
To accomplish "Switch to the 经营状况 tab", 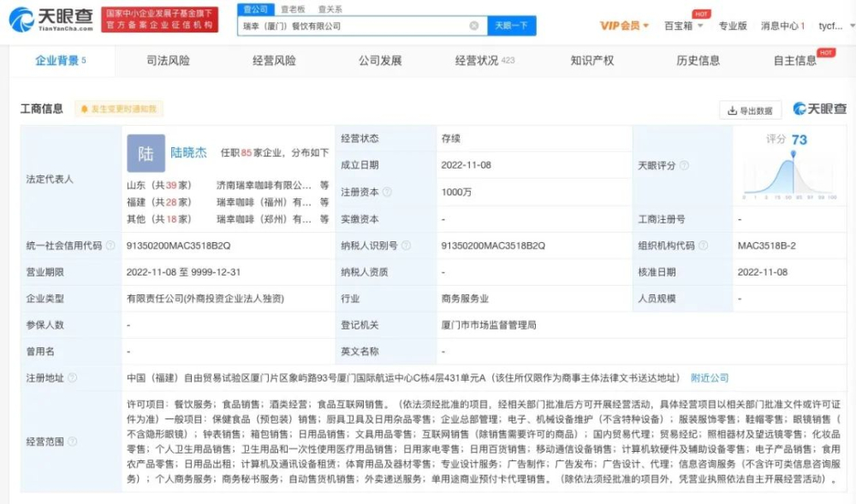I will (x=484, y=61).
